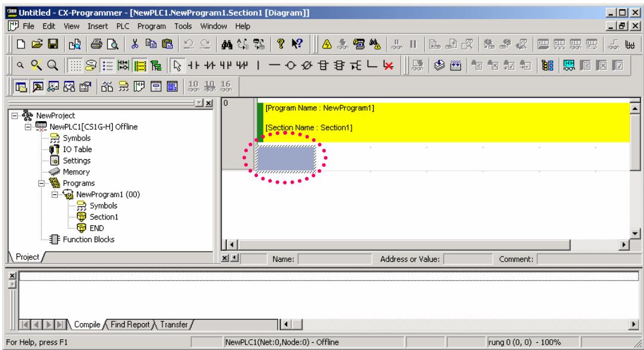Image resolution: width=644 pixels, height=350 pixels.
Task: Choose the New Closed Contact tool
Action: (x=210, y=65)
